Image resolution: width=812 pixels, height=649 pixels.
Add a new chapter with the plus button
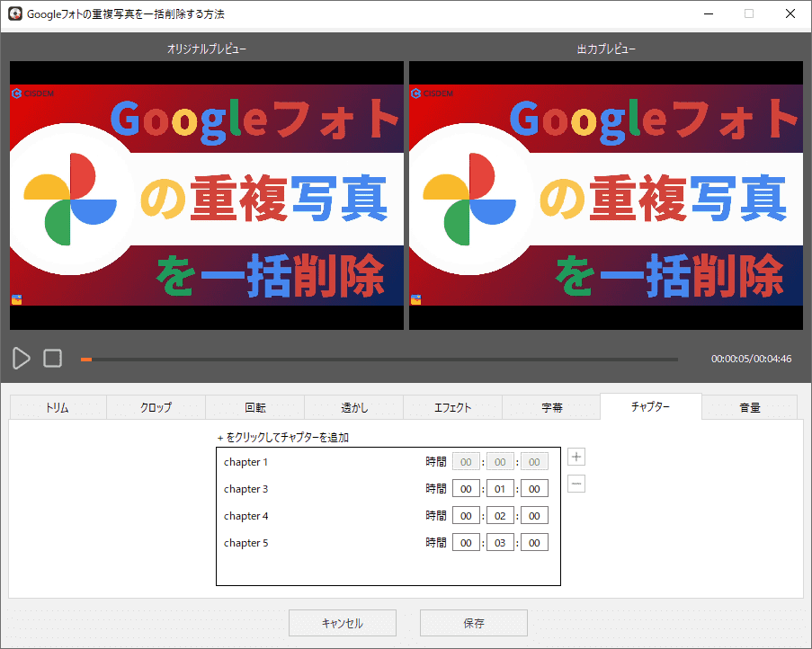pyautogui.click(x=576, y=457)
